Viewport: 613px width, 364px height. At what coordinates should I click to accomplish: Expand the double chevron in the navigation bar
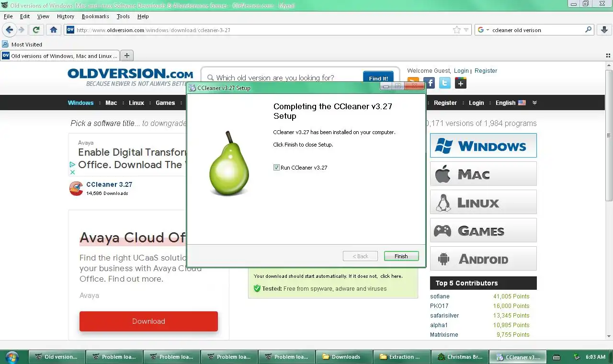(x=534, y=102)
